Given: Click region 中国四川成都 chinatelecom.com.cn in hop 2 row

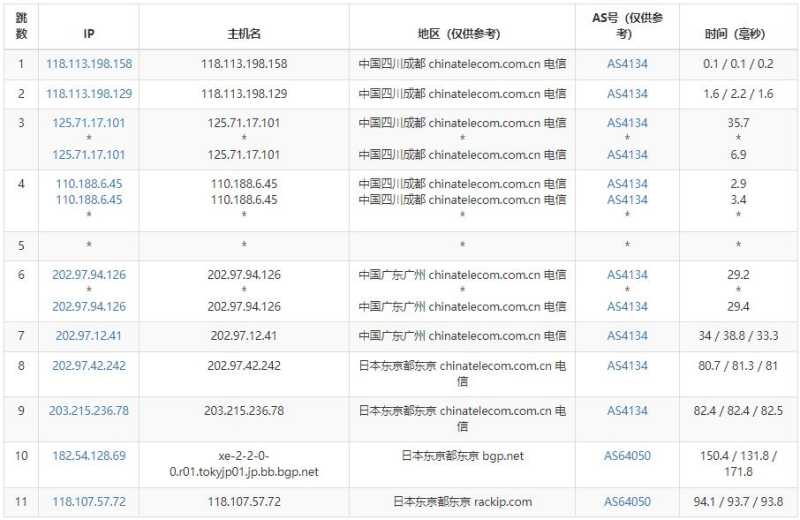Looking at the screenshot, I should coord(462,94).
